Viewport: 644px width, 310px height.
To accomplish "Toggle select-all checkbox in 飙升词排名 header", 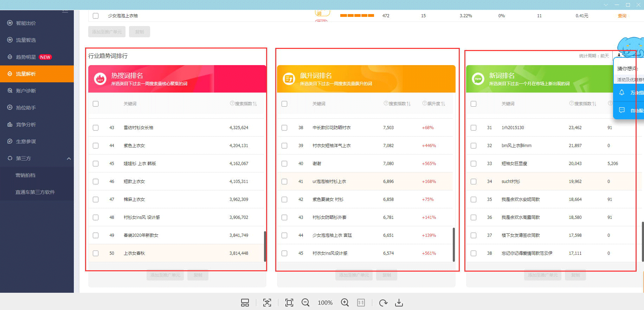I will pyautogui.click(x=284, y=104).
